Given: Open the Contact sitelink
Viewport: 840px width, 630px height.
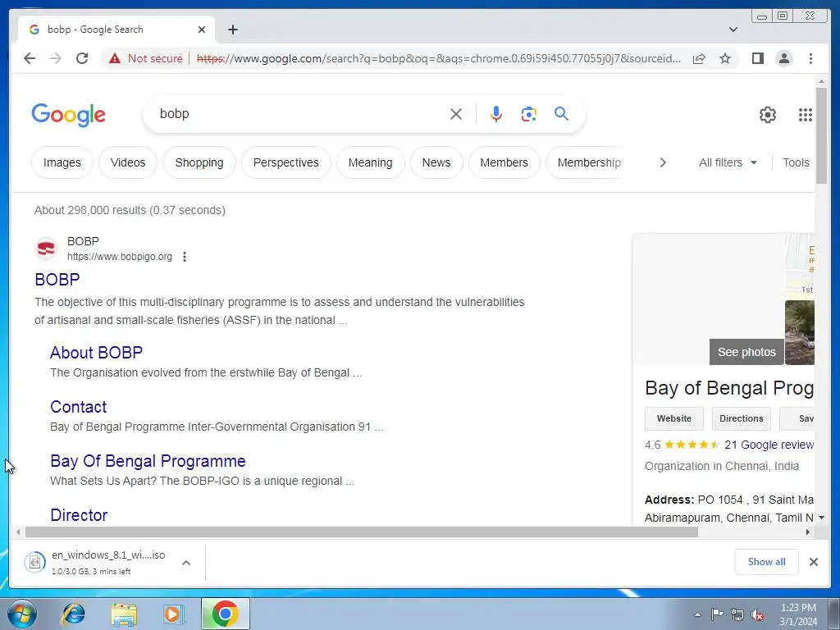Looking at the screenshot, I should point(78,407).
